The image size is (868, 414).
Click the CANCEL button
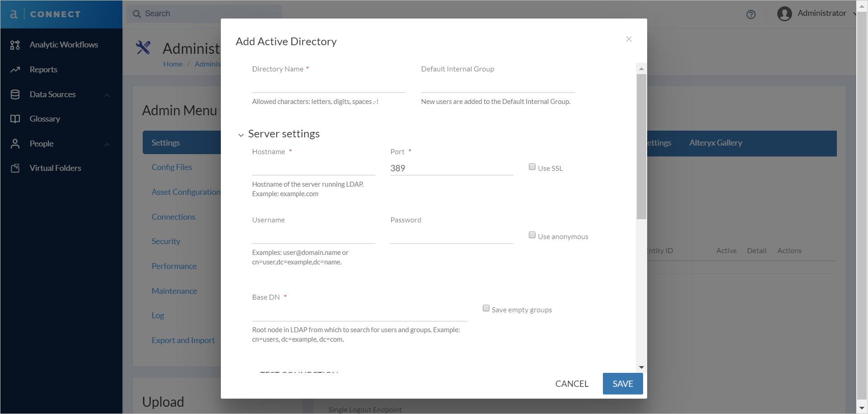pos(572,384)
